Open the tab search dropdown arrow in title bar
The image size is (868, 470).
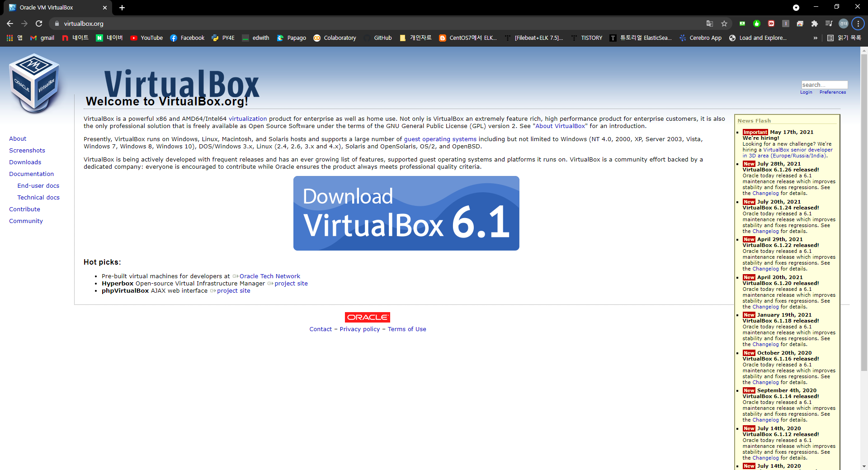(x=796, y=8)
